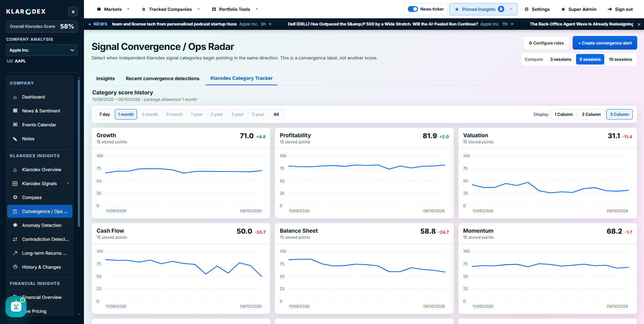Select the 3 sessions compare option
Viewport: 644px width, 324px height.
560,59
